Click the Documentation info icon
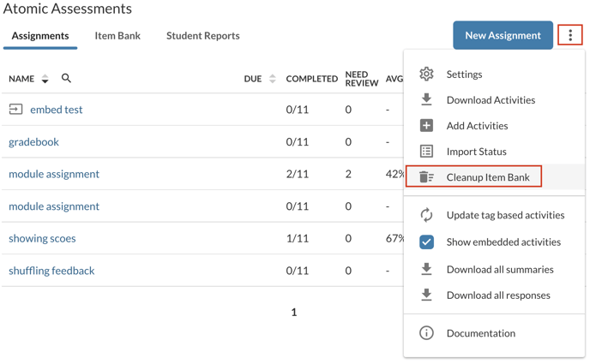 click(x=426, y=333)
